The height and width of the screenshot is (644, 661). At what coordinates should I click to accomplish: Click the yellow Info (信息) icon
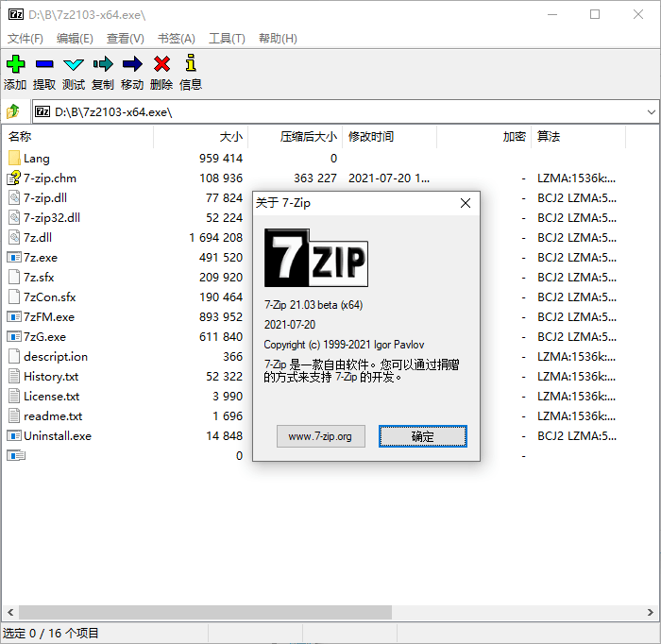[191, 64]
